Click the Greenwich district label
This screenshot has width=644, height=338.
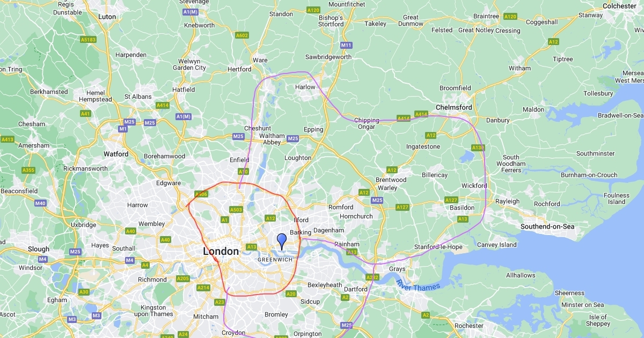[275, 260]
